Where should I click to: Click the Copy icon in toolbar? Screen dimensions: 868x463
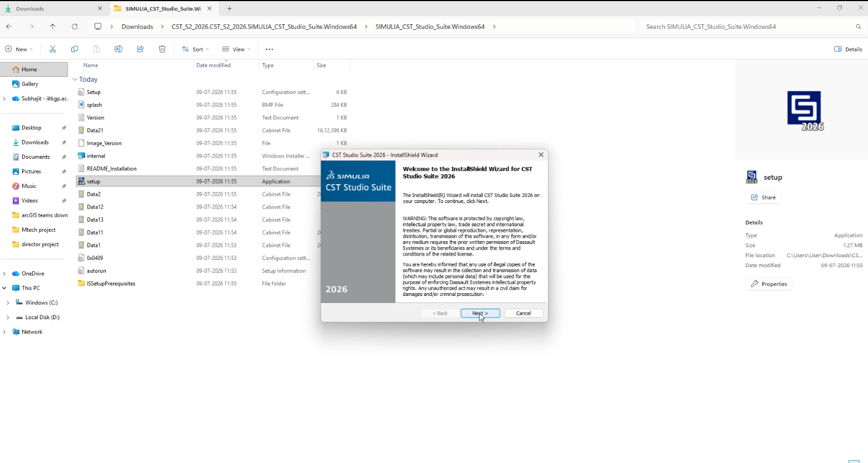75,49
